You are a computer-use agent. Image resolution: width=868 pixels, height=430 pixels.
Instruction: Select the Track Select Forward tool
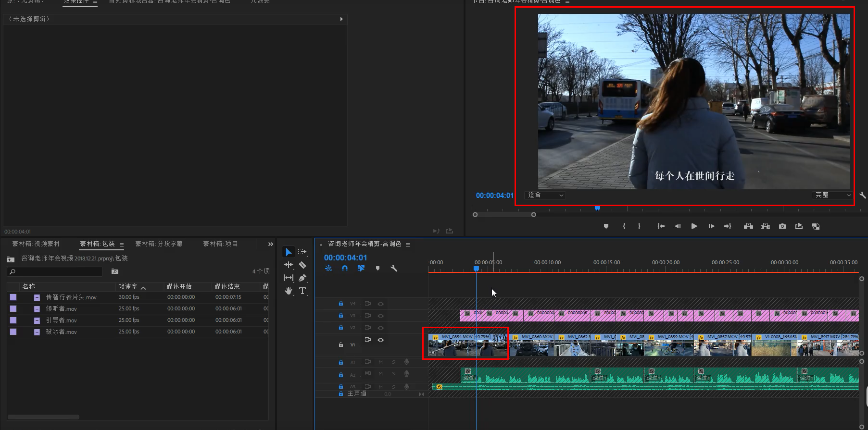[302, 252]
